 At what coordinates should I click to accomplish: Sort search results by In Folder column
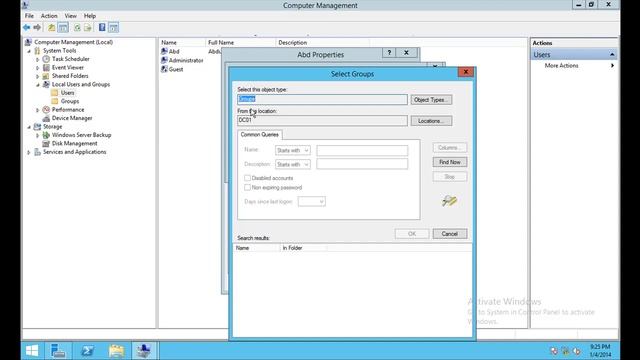coord(304,248)
